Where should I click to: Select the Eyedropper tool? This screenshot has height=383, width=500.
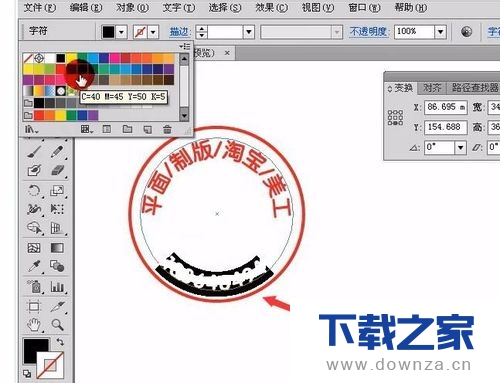point(34,266)
